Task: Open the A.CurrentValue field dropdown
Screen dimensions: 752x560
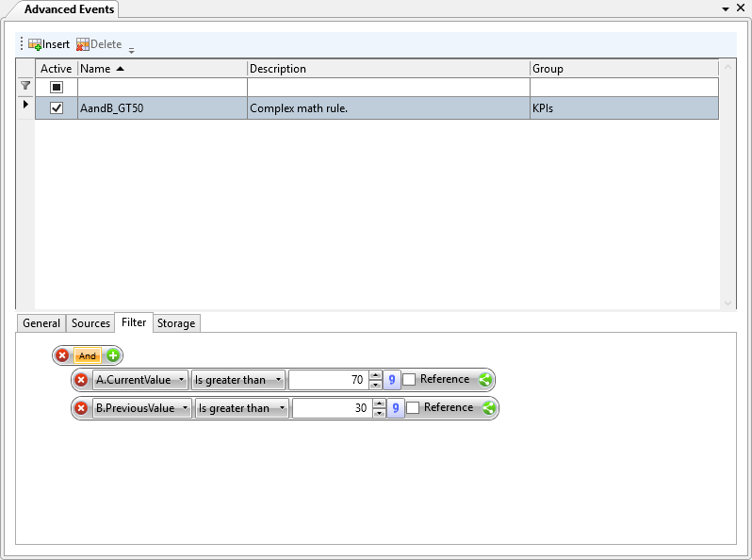Action: [x=140, y=380]
